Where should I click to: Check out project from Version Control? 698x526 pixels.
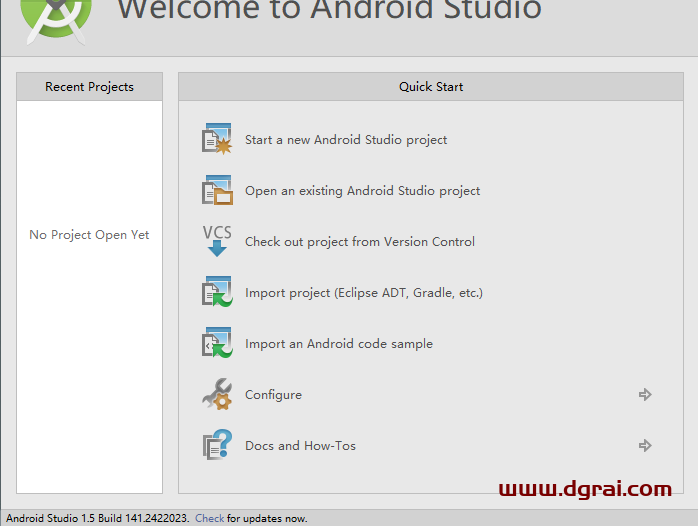[360, 242]
